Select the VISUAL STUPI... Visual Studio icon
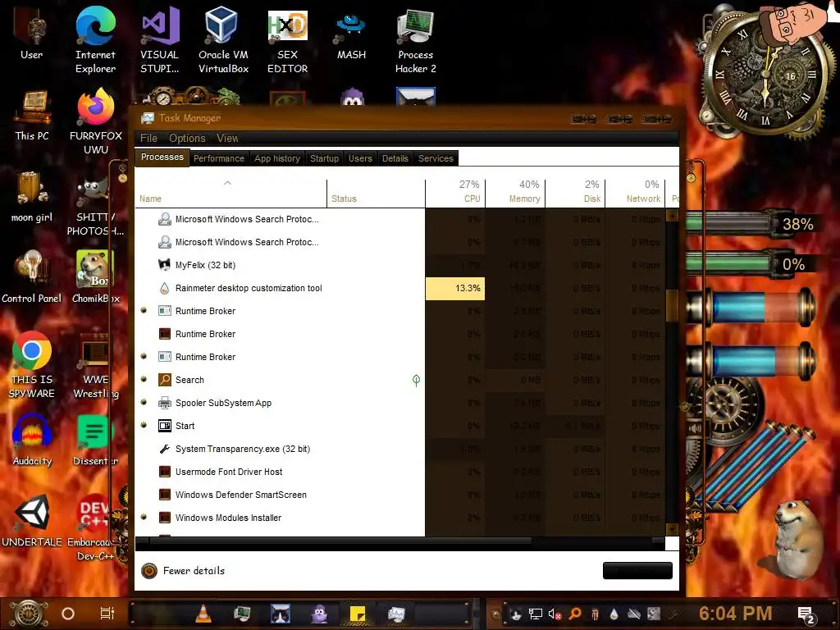This screenshot has height=630, width=840. coord(160,40)
